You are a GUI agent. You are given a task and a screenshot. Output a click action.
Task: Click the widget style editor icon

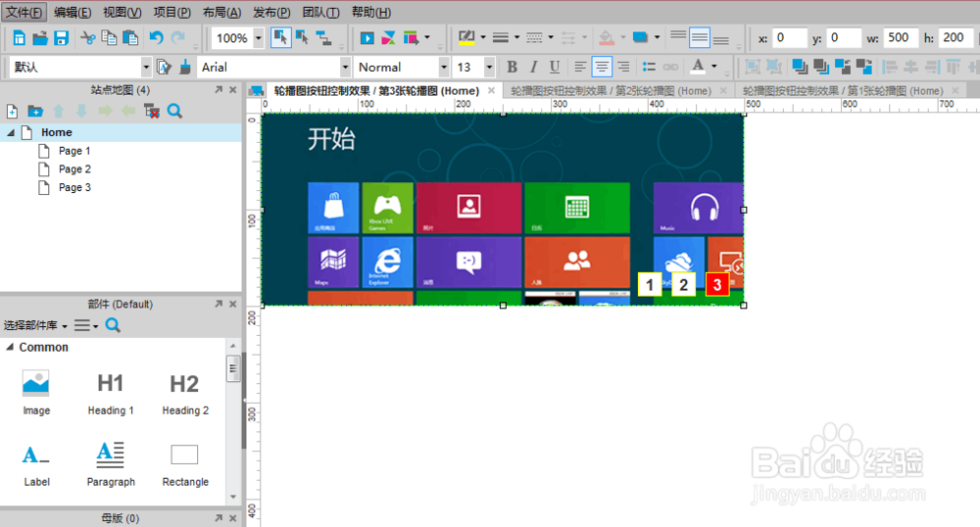(x=164, y=67)
